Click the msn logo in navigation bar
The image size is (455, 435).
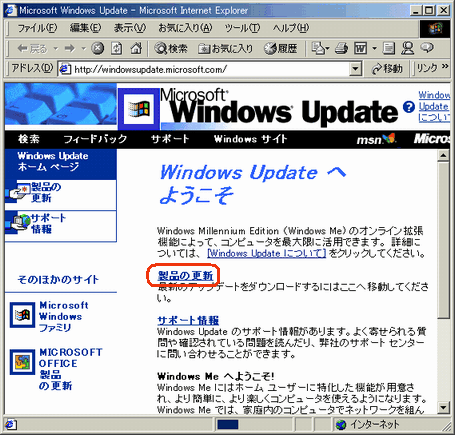376,139
